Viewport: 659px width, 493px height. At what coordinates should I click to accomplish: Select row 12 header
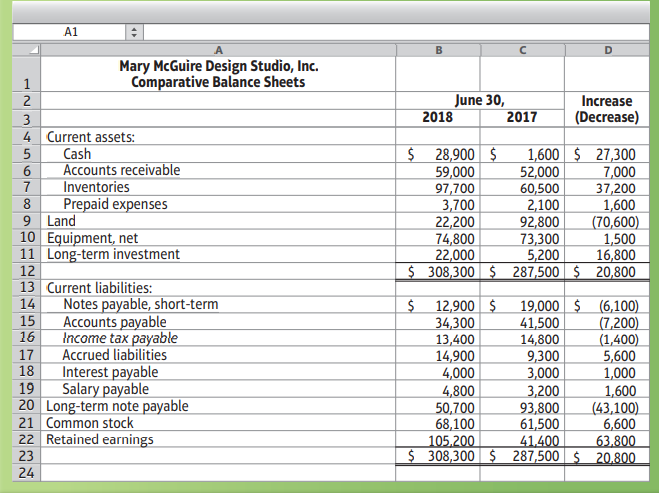point(26,271)
